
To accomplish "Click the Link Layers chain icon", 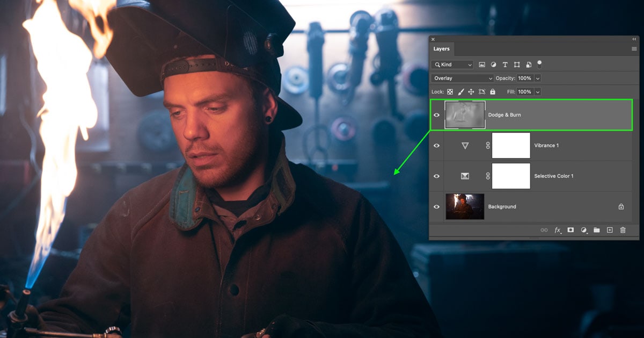I will click(544, 230).
